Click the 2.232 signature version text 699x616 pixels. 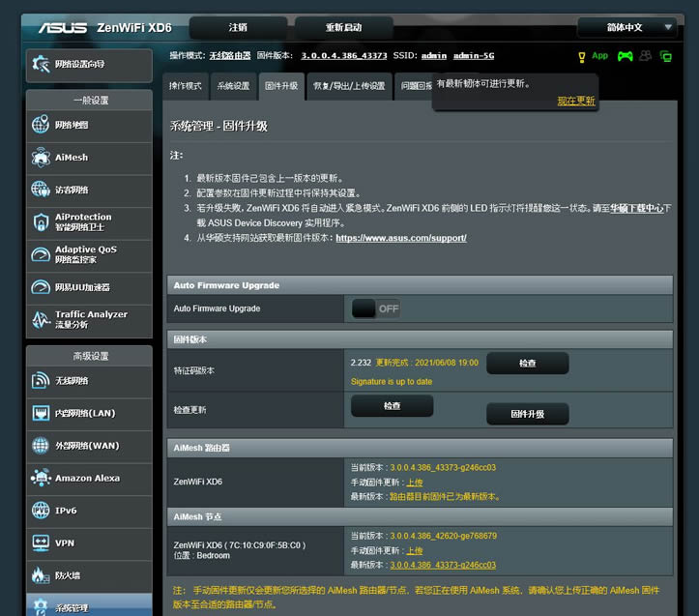(x=361, y=363)
